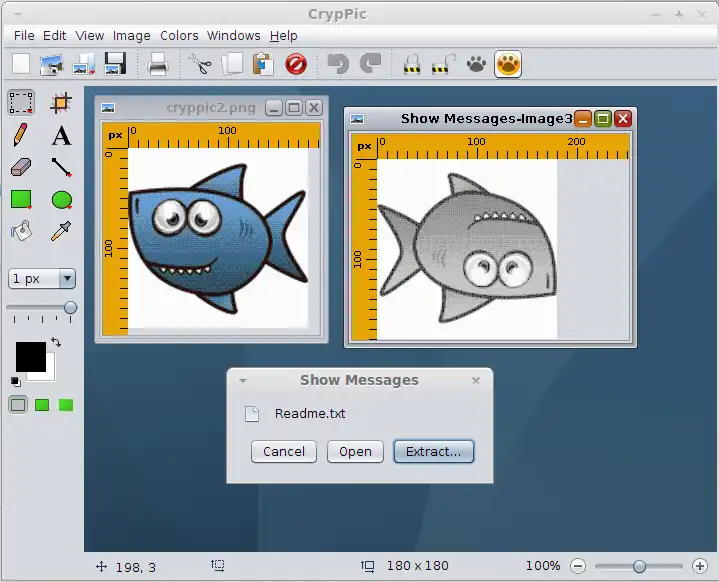This screenshot has width=719, height=582.
Task: Click the zoom in plus button
Action: click(x=700, y=566)
